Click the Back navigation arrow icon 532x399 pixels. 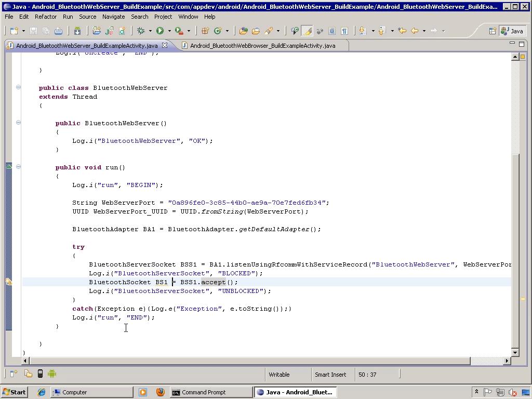point(415,31)
